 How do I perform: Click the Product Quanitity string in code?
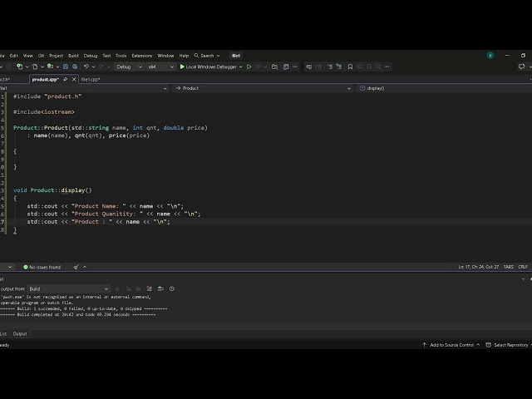(x=107, y=214)
